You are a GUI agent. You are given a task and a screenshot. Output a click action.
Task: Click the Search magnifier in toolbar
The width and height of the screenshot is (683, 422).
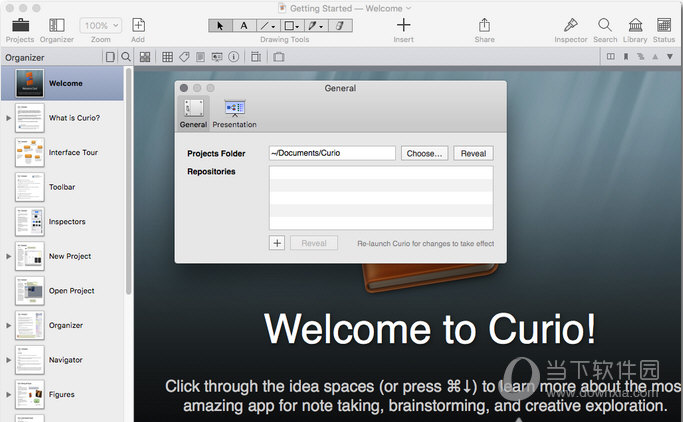pyautogui.click(x=605, y=25)
